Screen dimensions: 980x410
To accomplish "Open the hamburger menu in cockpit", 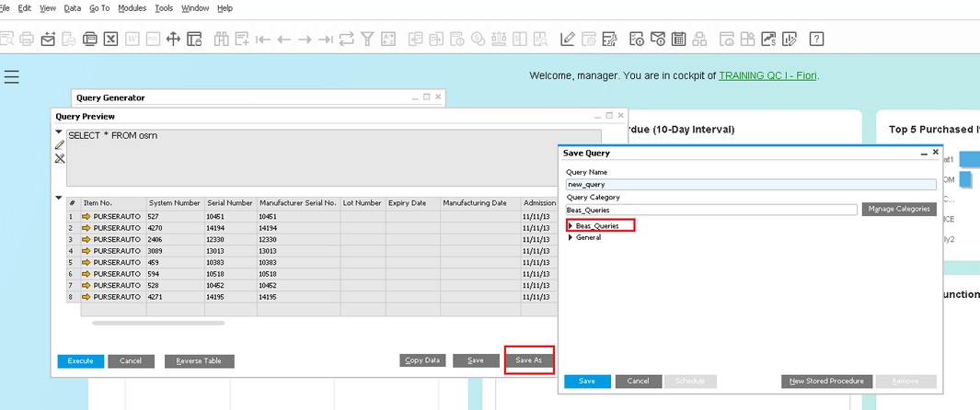I will (11, 77).
